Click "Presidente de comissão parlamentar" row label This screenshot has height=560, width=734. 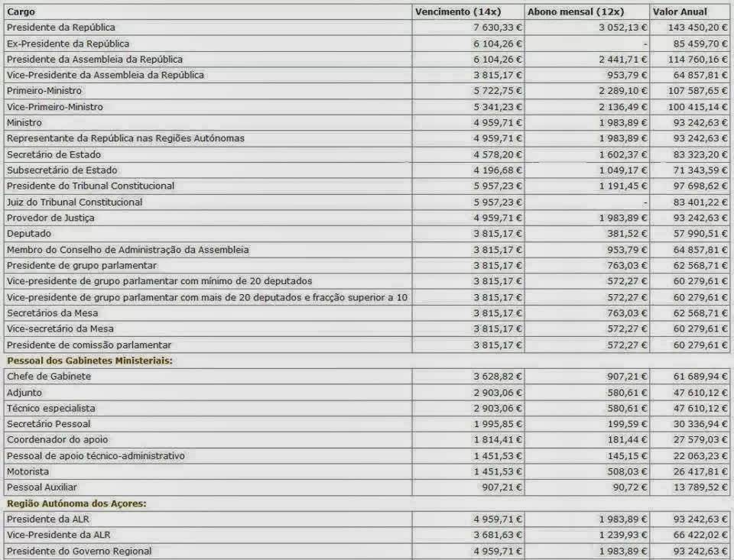point(89,345)
